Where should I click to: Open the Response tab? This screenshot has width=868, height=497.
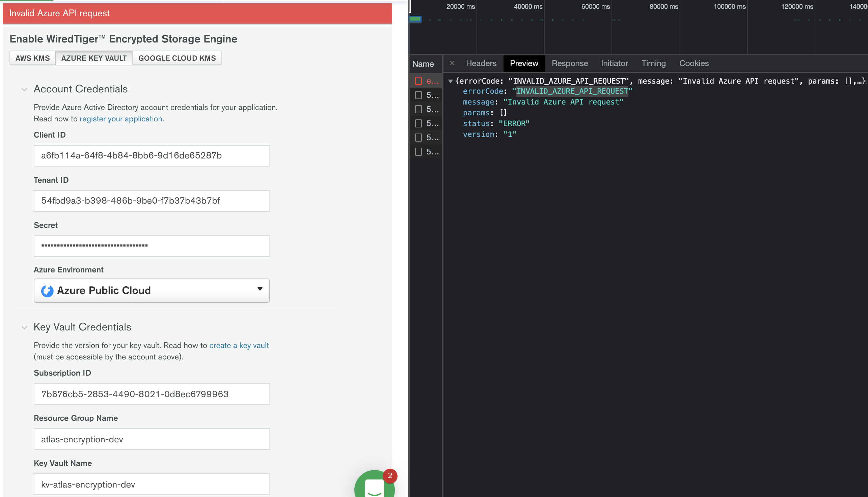[x=569, y=63]
